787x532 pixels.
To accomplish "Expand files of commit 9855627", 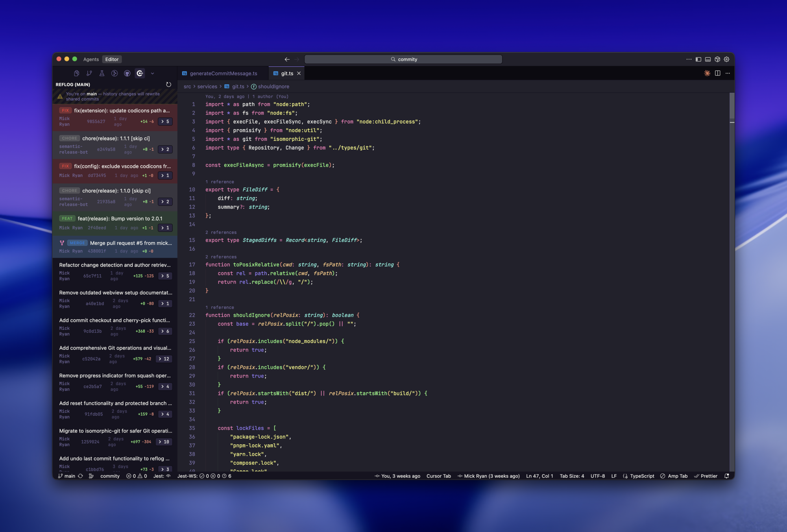I will [165, 122].
